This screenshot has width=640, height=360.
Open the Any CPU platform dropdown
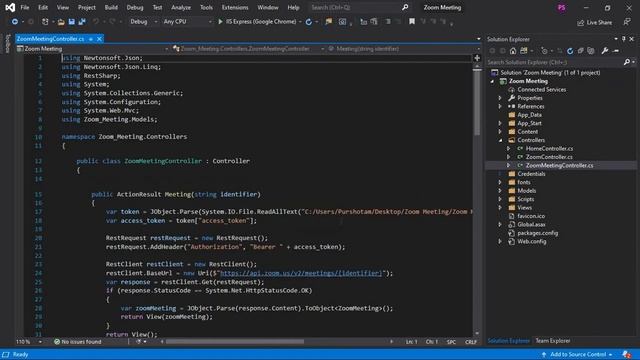[187, 22]
